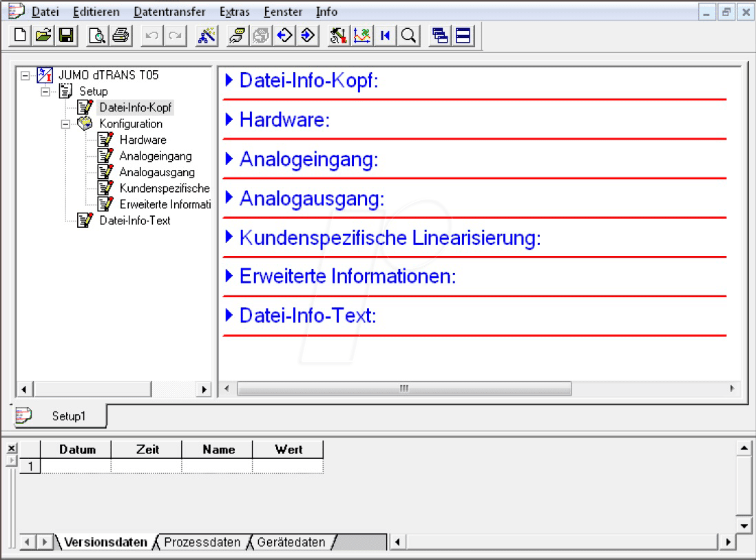The width and height of the screenshot is (756, 560).
Task: Click the cascade windows toolbar icon
Action: click(439, 36)
